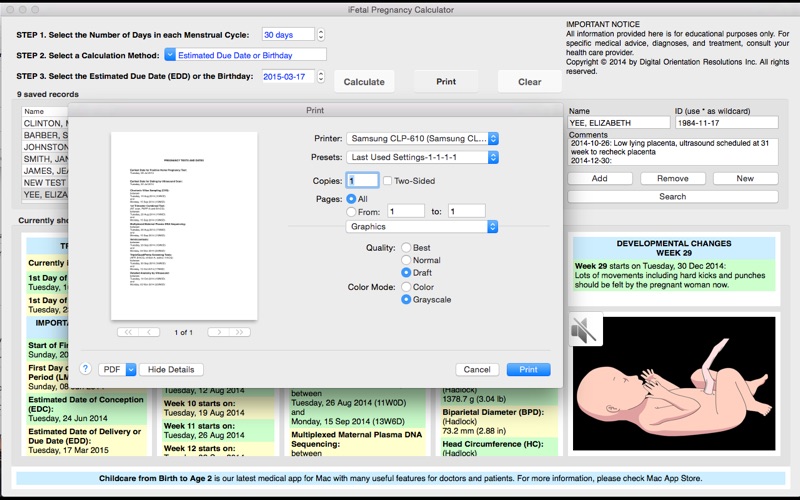Screen dimensions: 800x500
Task: Select the JAMES record row
Action: pyautogui.click(x=45, y=171)
